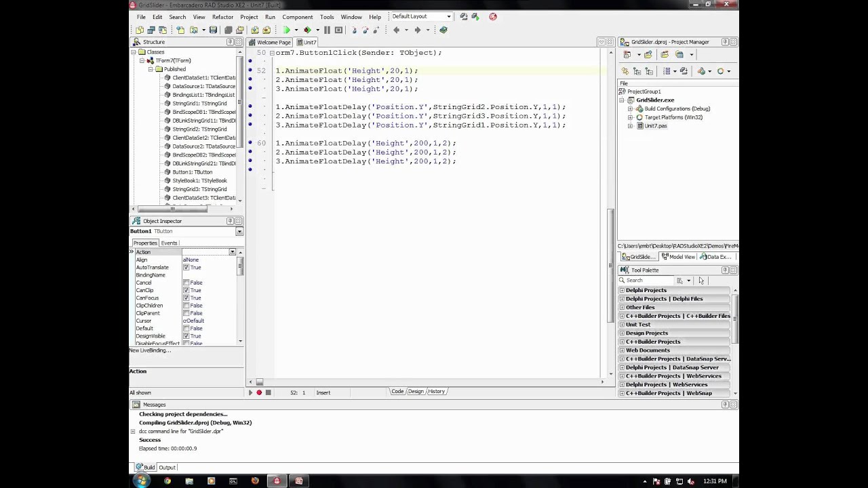Start macro playback in editor status bar

(x=250, y=392)
